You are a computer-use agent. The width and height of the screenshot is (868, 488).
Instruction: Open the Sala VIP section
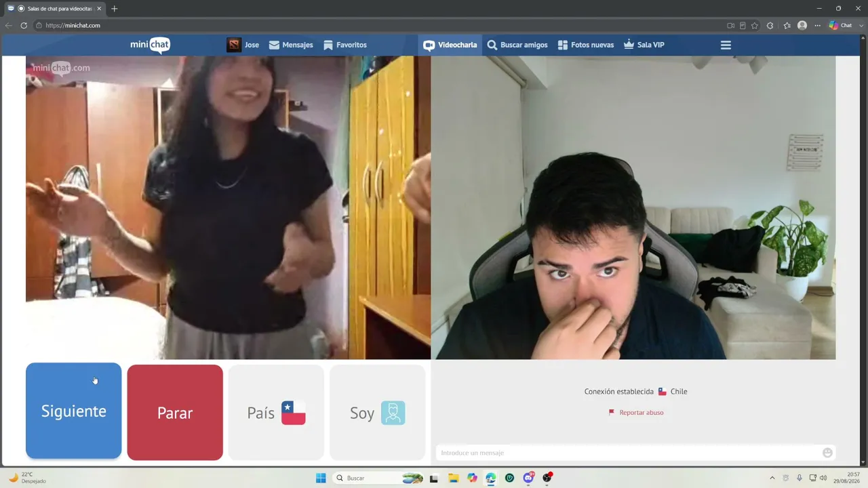pyautogui.click(x=644, y=45)
